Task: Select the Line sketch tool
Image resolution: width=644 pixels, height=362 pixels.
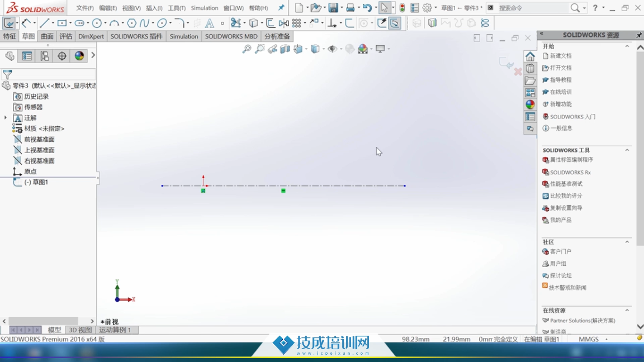Action: [44, 23]
